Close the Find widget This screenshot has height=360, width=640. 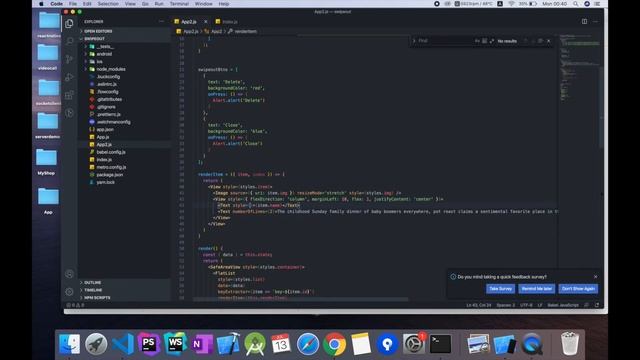click(549, 41)
